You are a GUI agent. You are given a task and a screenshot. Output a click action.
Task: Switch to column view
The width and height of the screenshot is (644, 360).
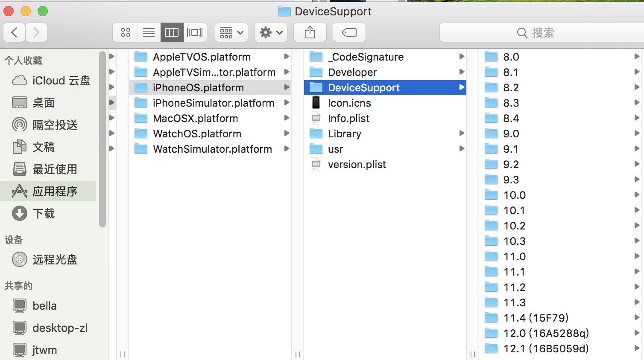172,32
